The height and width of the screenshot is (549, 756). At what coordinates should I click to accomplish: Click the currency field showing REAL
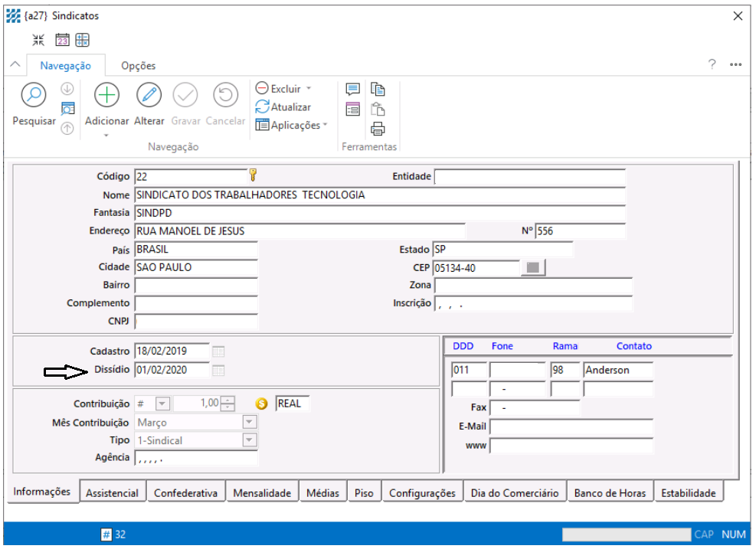tap(293, 404)
